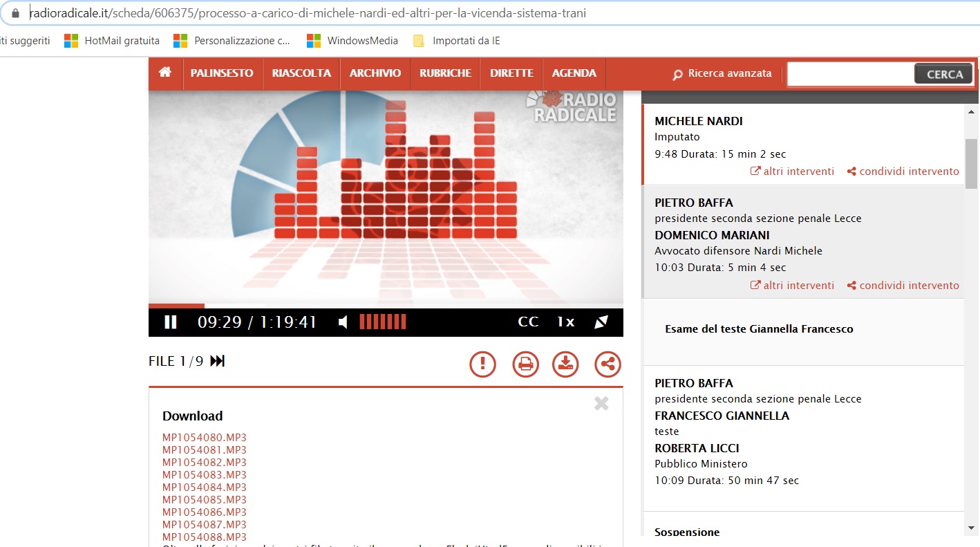Open the share icon
Image resolution: width=980 pixels, height=547 pixels.
click(x=607, y=364)
